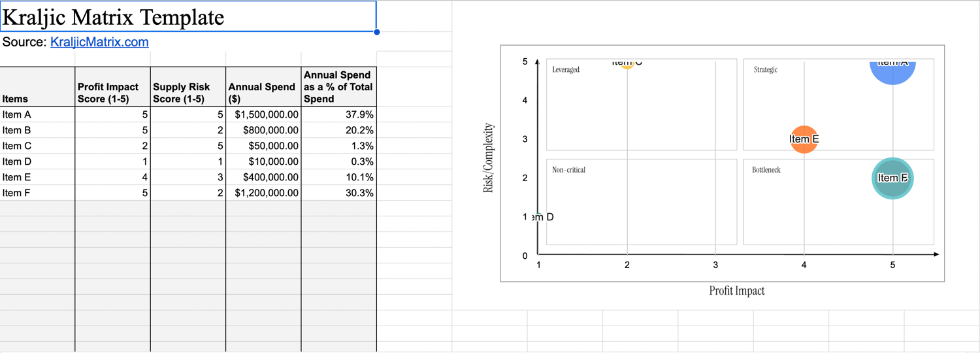Image resolution: width=980 pixels, height=353 pixels.
Task: Click the Strategic quadrant label
Action: [x=765, y=69]
